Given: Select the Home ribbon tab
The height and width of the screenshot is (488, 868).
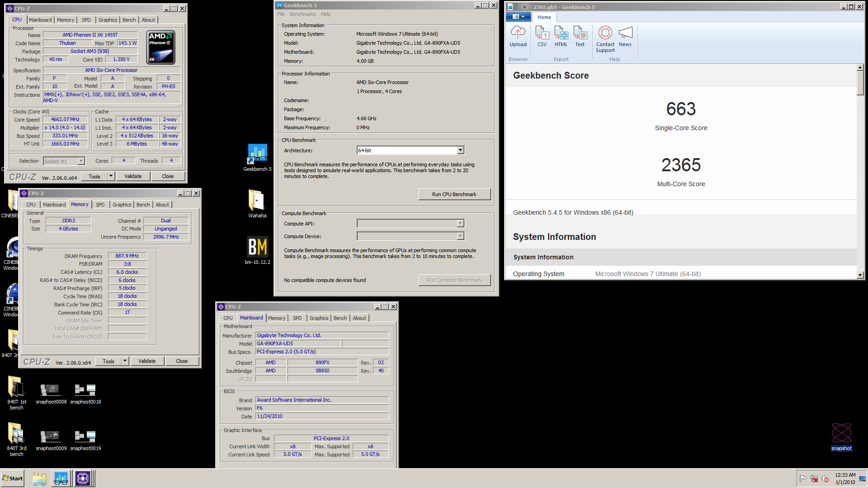Looking at the screenshot, I should pos(544,17).
